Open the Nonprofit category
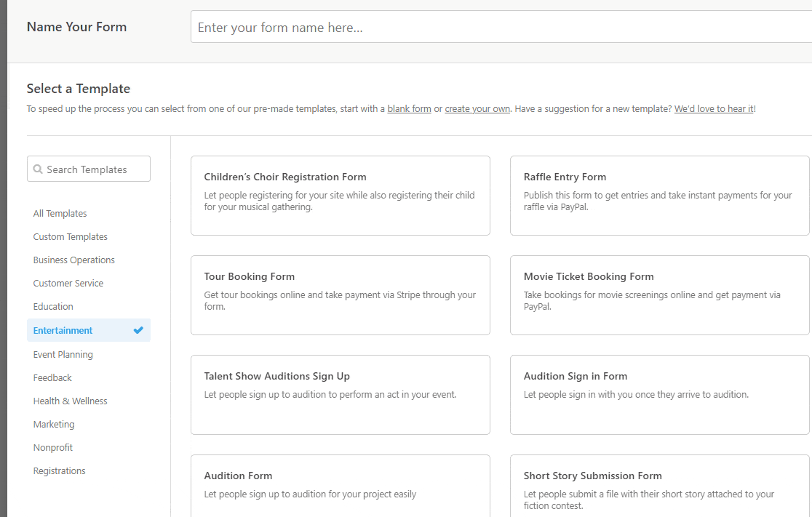812x517 pixels. pos(53,448)
